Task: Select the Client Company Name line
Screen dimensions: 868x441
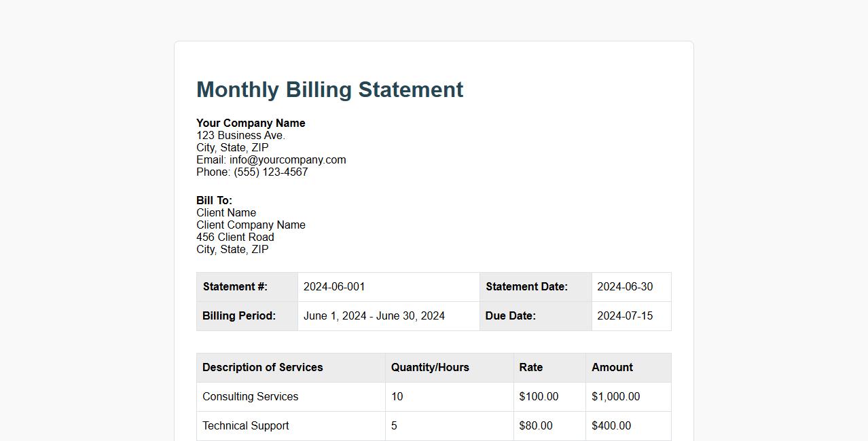Action: click(x=251, y=225)
